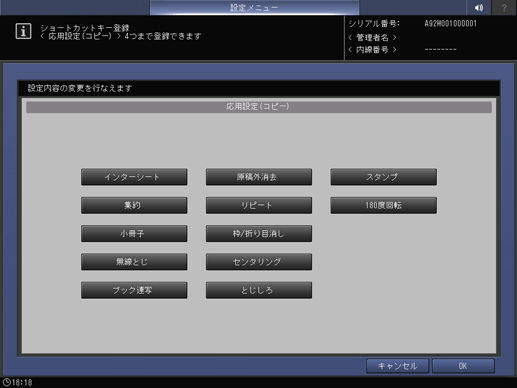Click the 管理者名 label
Screen dimensions: 517x388
(x=372, y=37)
